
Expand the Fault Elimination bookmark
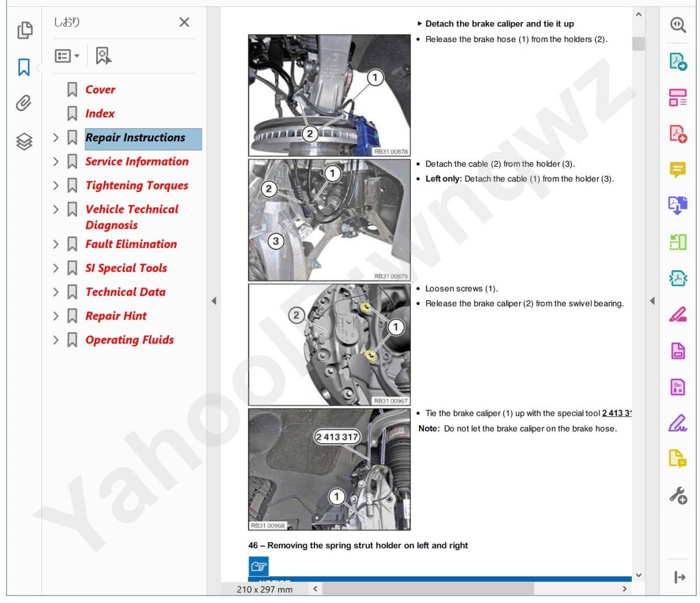click(x=56, y=244)
